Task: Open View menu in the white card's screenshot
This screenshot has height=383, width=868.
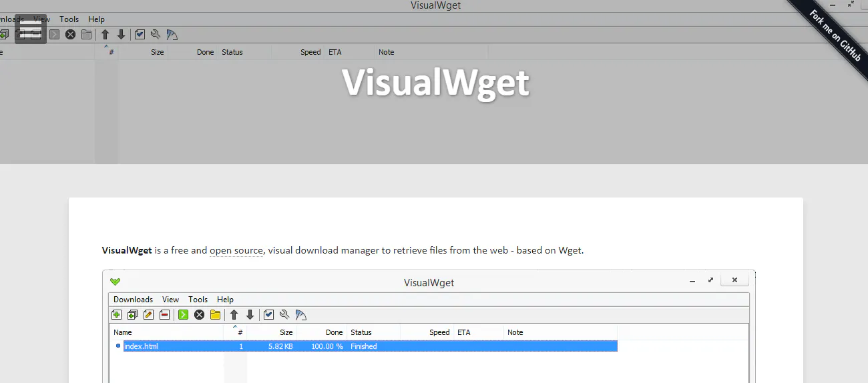Action: pyautogui.click(x=170, y=300)
